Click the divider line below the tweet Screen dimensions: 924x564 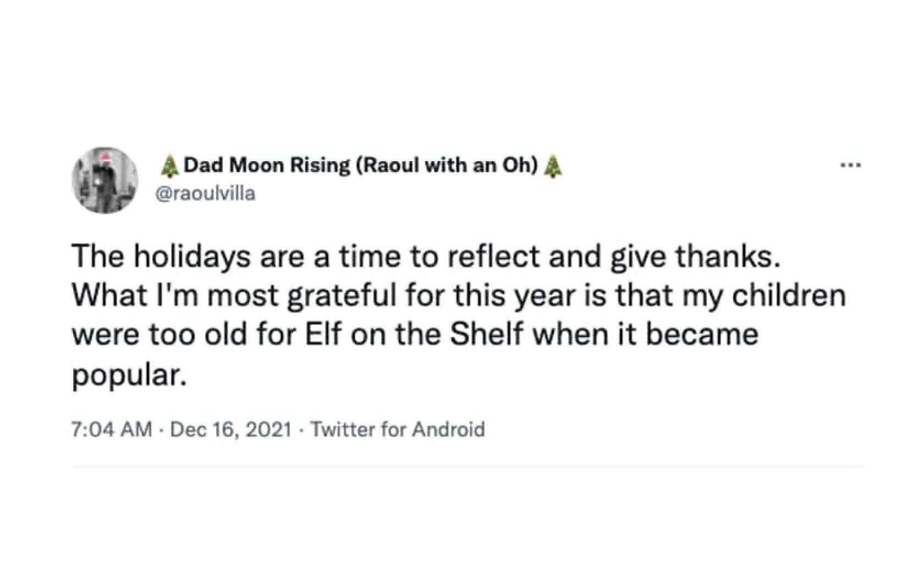point(469,467)
